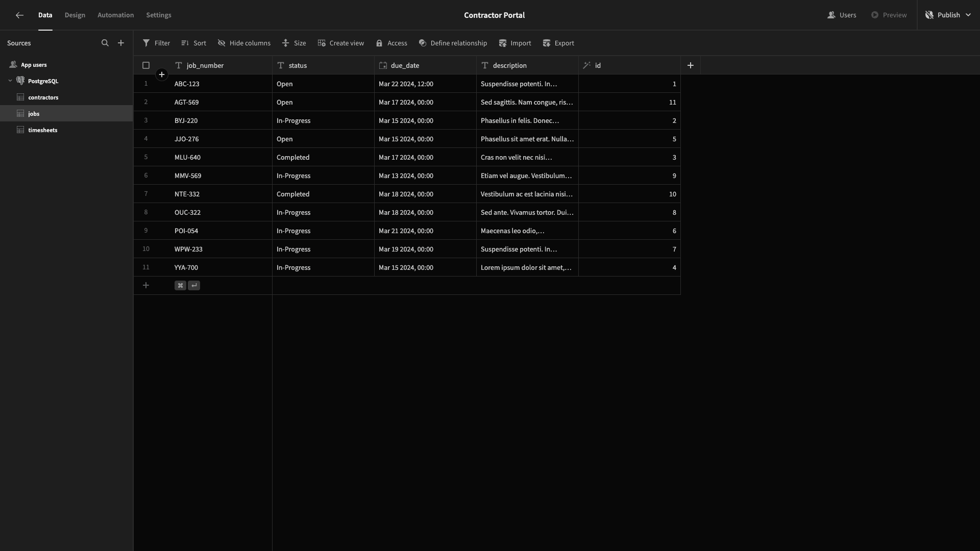Open the contractors table
Viewport: 980px width, 551px height.
click(x=66, y=97)
